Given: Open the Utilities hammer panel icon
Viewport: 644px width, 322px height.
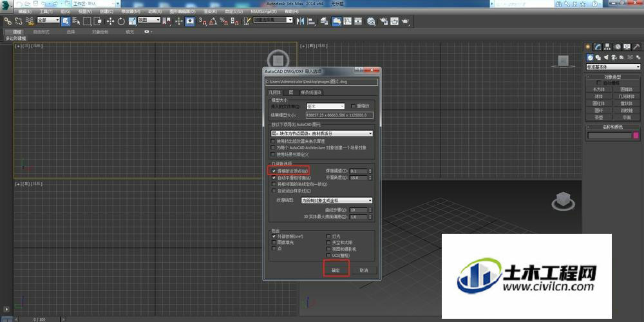Looking at the screenshot, I should pyautogui.click(x=637, y=47).
